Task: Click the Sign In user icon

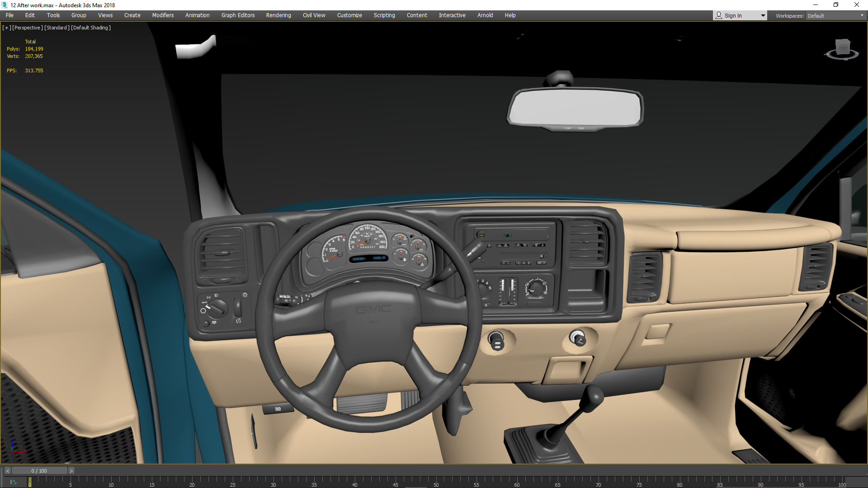Action: pyautogui.click(x=719, y=15)
